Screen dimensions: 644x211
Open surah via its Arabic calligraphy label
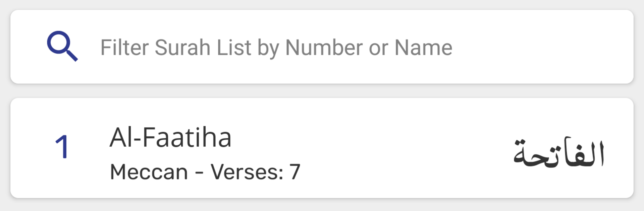558,153
